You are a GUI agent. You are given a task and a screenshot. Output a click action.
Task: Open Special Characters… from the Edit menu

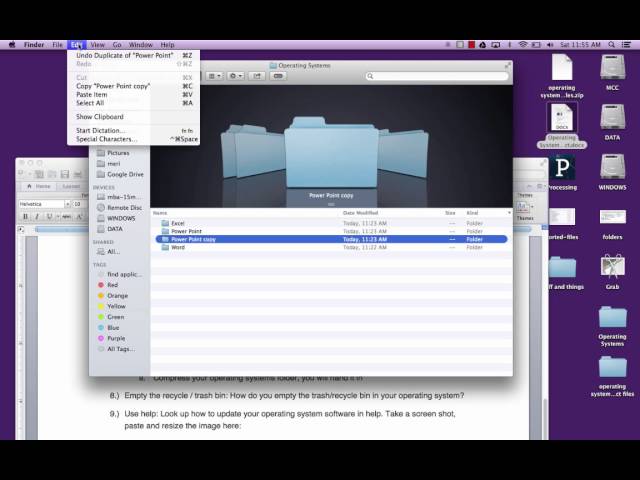pos(133,139)
